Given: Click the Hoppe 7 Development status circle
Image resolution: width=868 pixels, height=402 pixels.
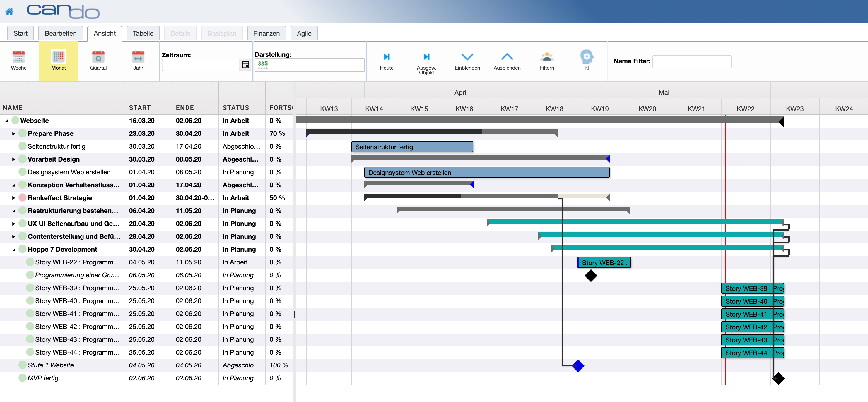Looking at the screenshot, I should click(x=23, y=249).
